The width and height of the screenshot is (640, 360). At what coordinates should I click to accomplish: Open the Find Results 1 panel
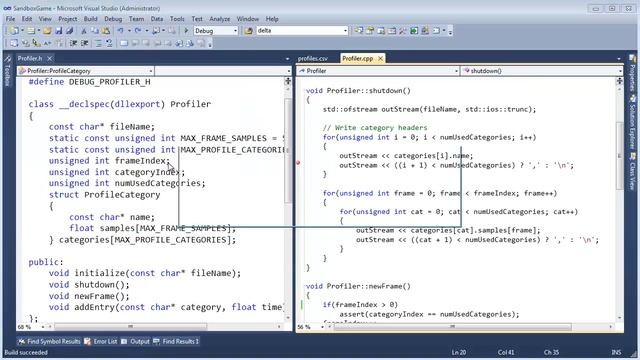(176, 341)
